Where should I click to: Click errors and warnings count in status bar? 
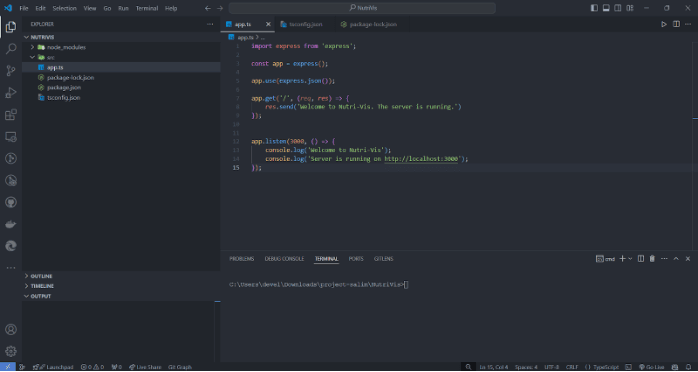pyautogui.click(x=92, y=367)
